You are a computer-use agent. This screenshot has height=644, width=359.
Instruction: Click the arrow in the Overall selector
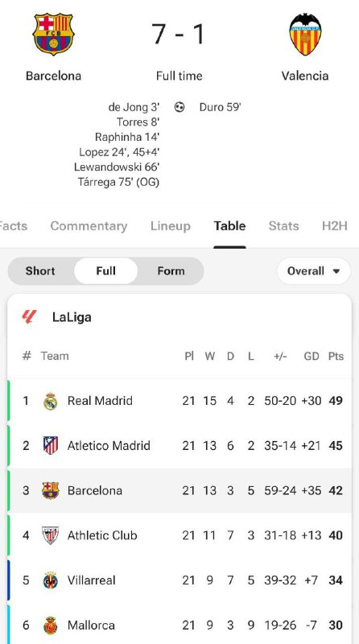336,271
